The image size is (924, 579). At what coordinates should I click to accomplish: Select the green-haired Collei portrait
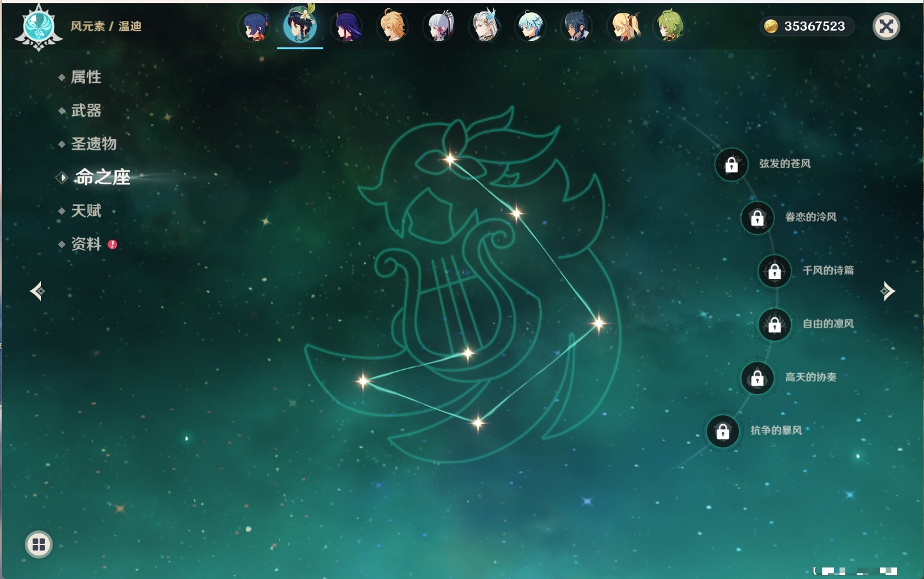pyautogui.click(x=669, y=27)
